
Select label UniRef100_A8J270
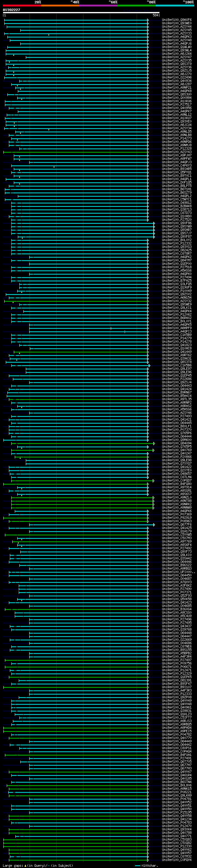[177, 74]
